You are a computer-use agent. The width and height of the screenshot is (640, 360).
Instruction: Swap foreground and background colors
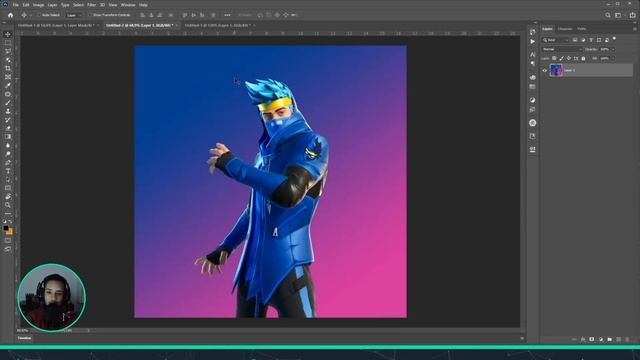[x=10, y=222]
